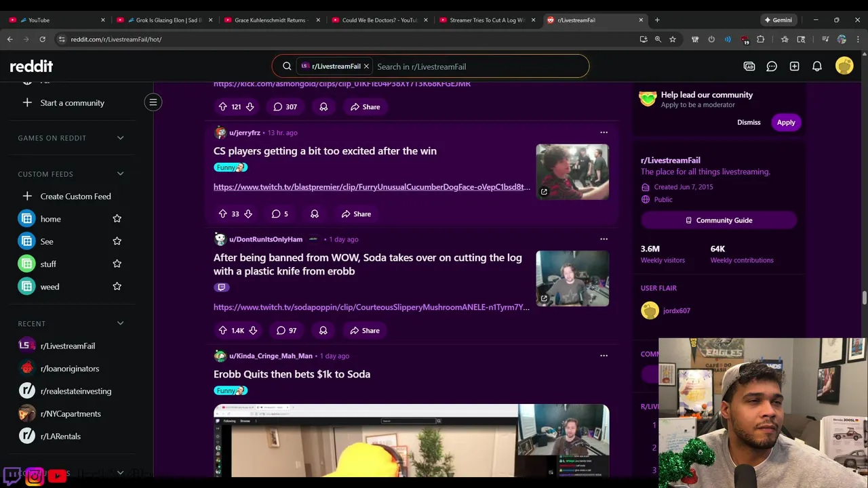The width and height of the screenshot is (868, 488).
Task: Open r/NYCapartments from Recent
Action: point(71,413)
